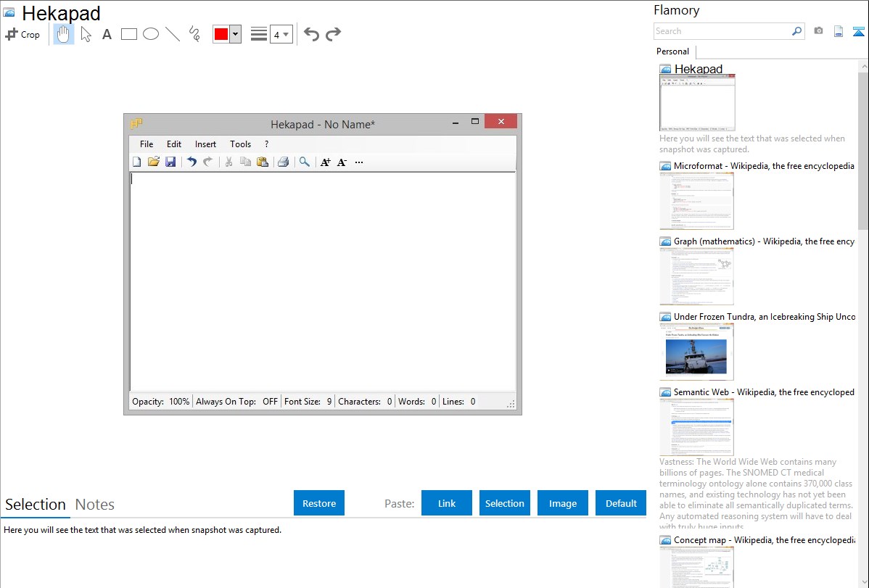Click the Opacity 100% status entry

(161, 402)
